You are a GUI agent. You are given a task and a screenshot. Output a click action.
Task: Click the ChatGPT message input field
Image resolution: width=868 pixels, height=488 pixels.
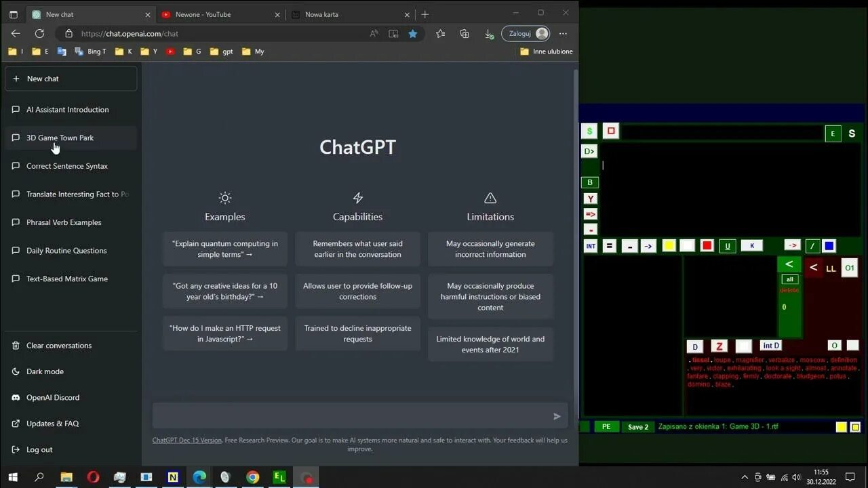click(359, 416)
